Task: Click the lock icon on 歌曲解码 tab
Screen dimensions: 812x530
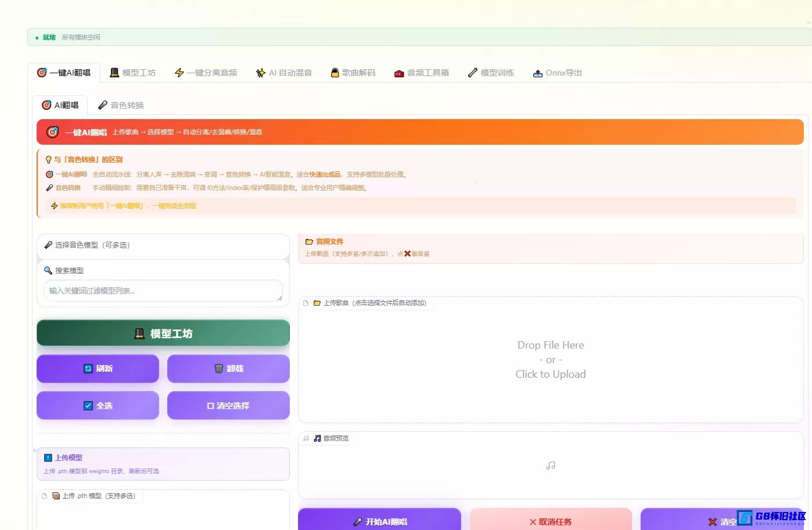Action: click(x=335, y=73)
